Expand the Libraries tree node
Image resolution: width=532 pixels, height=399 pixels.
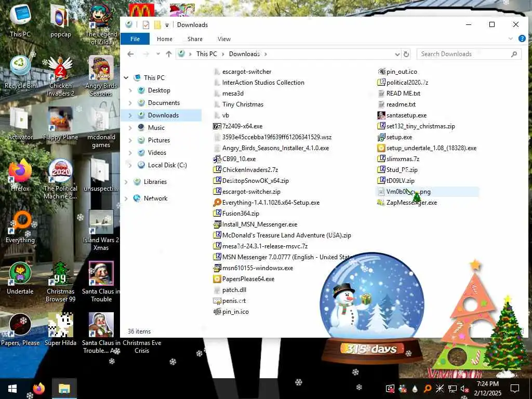[x=126, y=182]
